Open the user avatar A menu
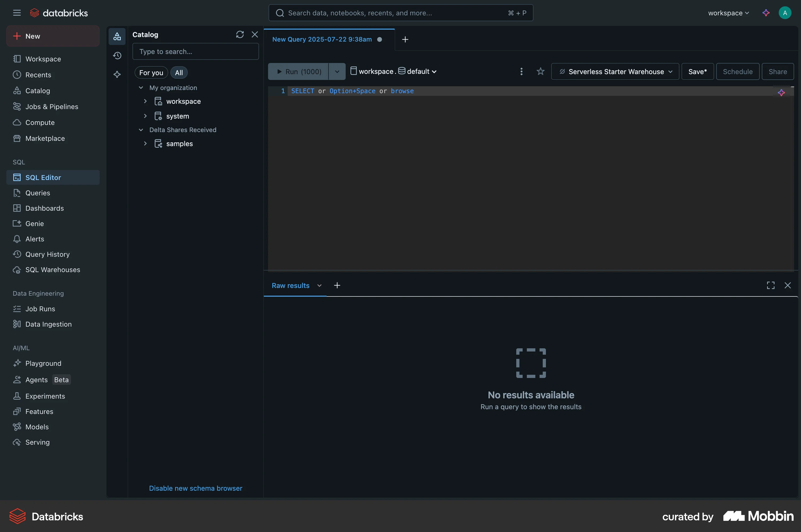 click(x=785, y=13)
